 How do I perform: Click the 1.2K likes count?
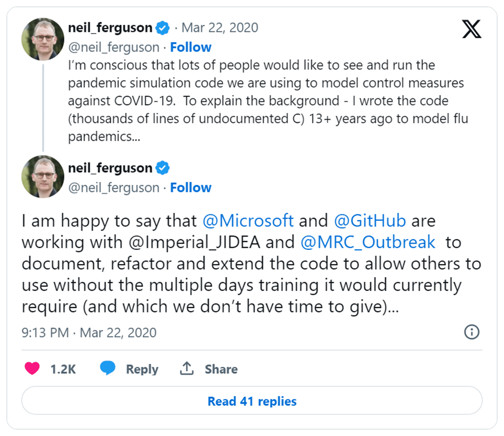(63, 369)
